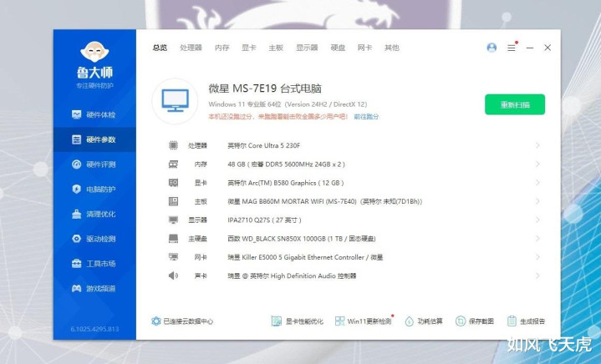The image size is (601, 364).
Task: Click the 鲁大师 logo avatar
Action: 94,51
